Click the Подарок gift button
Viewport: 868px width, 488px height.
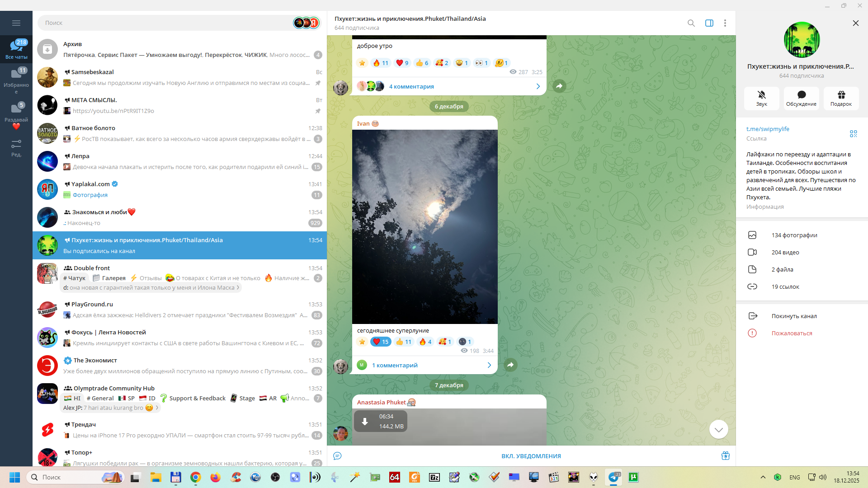(841, 98)
